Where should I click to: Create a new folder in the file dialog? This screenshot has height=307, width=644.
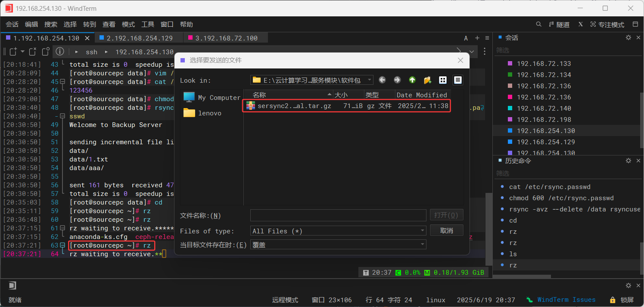pyautogui.click(x=427, y=80)
